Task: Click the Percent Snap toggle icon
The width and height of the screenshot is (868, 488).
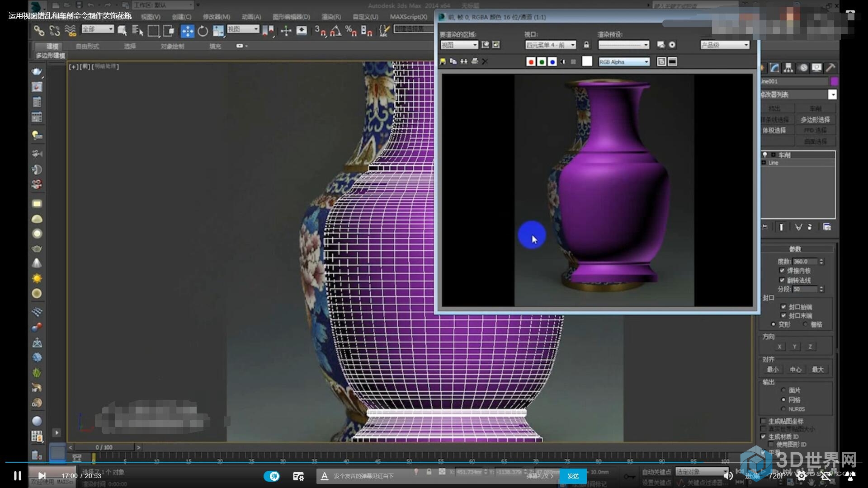Action: [351, 31]
